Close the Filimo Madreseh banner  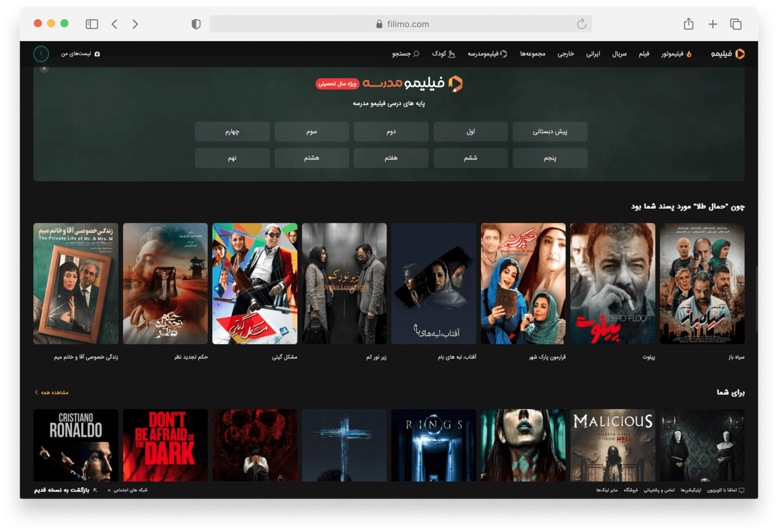click(x=44, y=69)
